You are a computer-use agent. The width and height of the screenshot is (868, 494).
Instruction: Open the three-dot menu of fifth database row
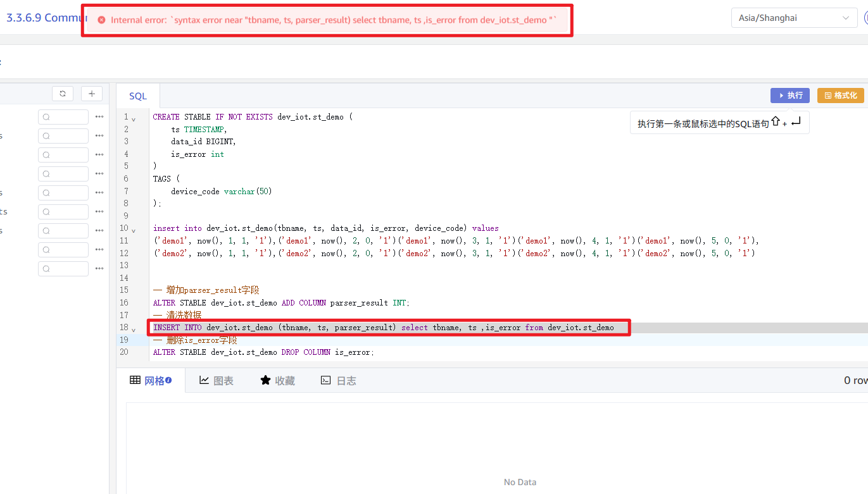point(99,193)
